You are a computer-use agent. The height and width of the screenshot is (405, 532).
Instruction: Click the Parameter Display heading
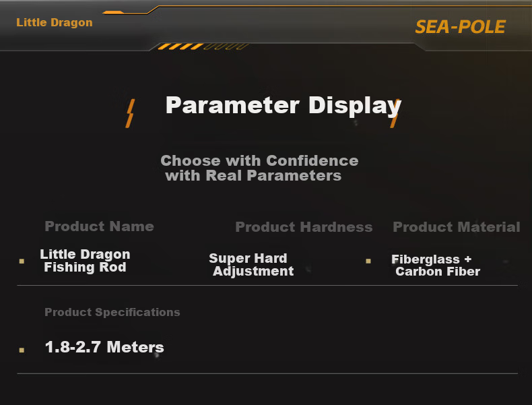pos(284,105)
